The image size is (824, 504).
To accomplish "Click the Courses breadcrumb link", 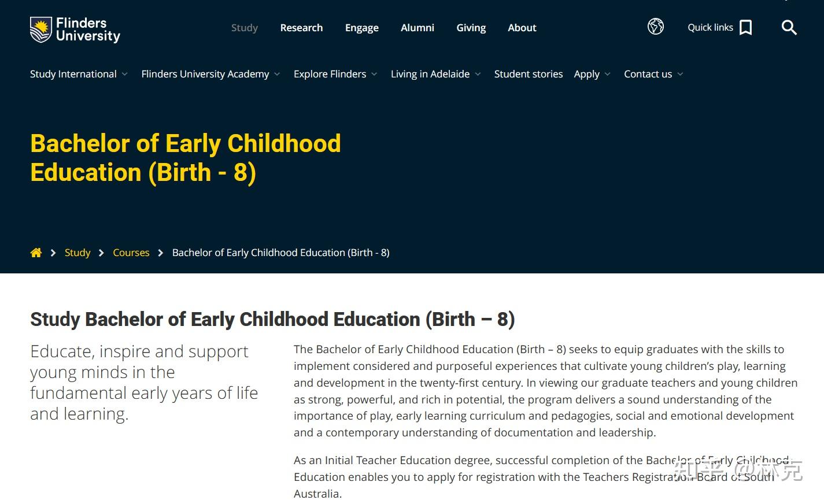I will point(131,253).
